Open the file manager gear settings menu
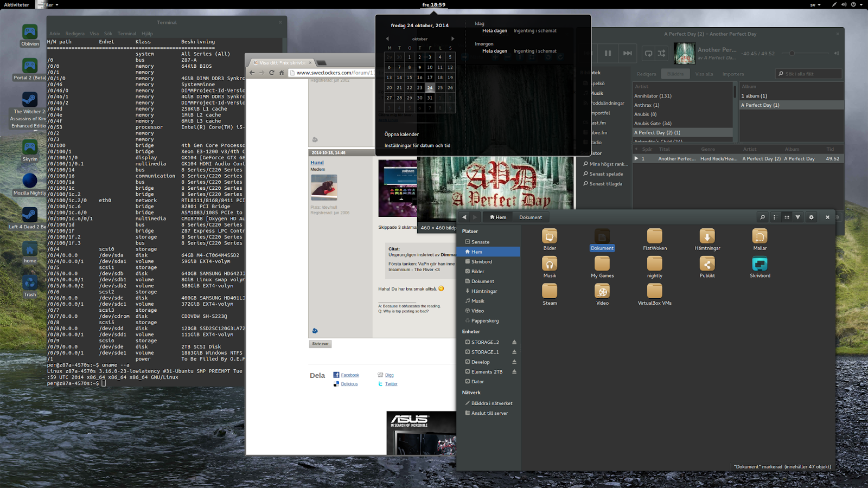 pos(812,217)
